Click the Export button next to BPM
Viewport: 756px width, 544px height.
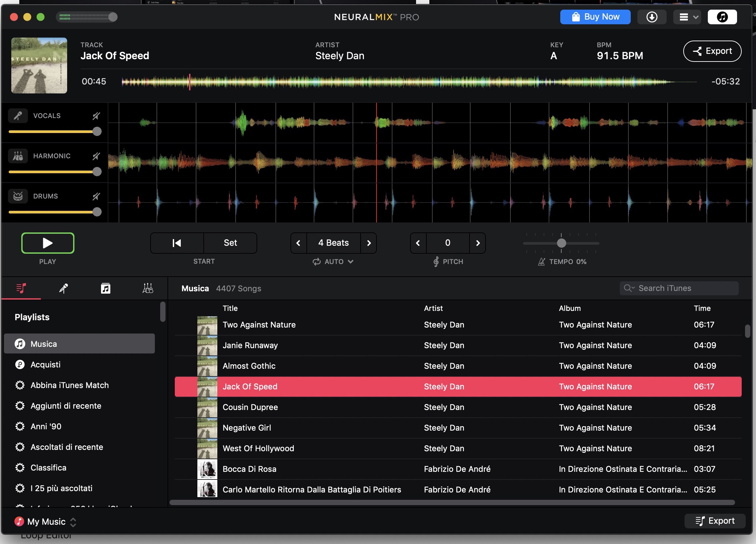(712, 51)
